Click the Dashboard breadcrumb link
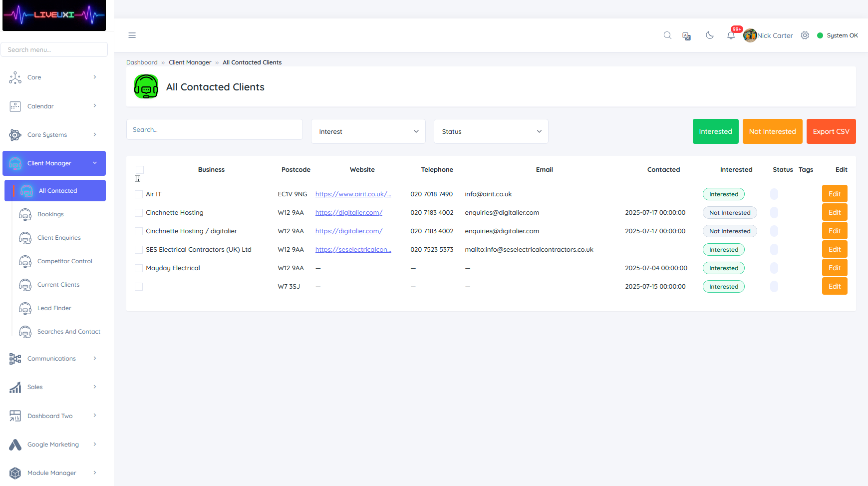 (142, 62)
